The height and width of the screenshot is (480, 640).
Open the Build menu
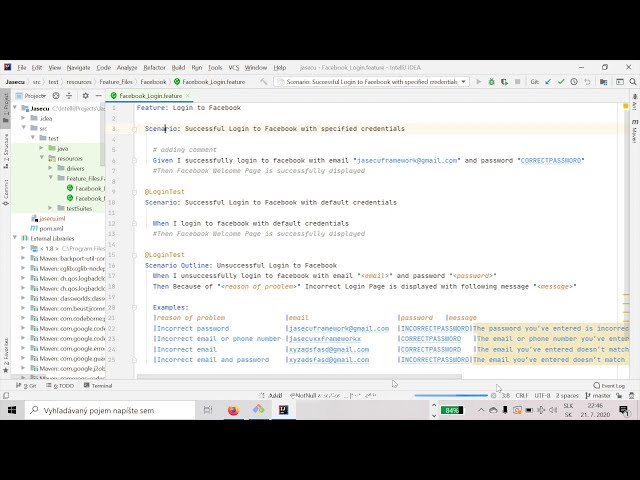pos(178,68)
